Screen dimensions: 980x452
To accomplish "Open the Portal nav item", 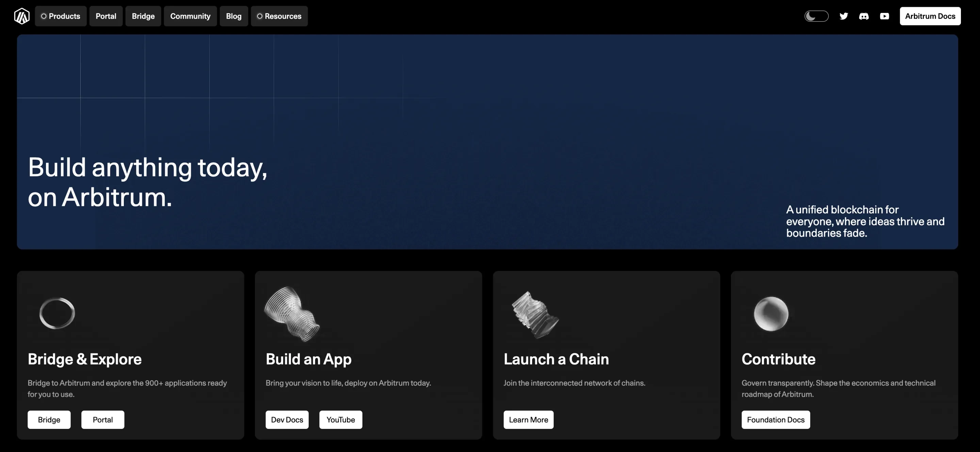I will tap(106, 16).
